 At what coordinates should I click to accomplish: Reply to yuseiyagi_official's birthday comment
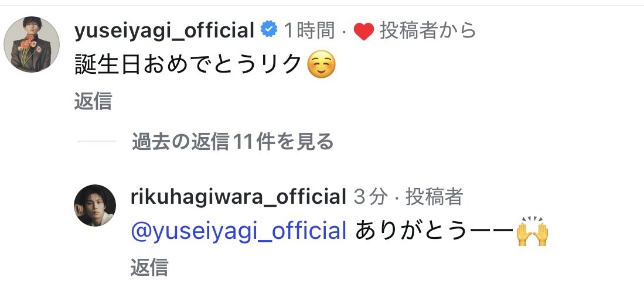coord(93,101)
